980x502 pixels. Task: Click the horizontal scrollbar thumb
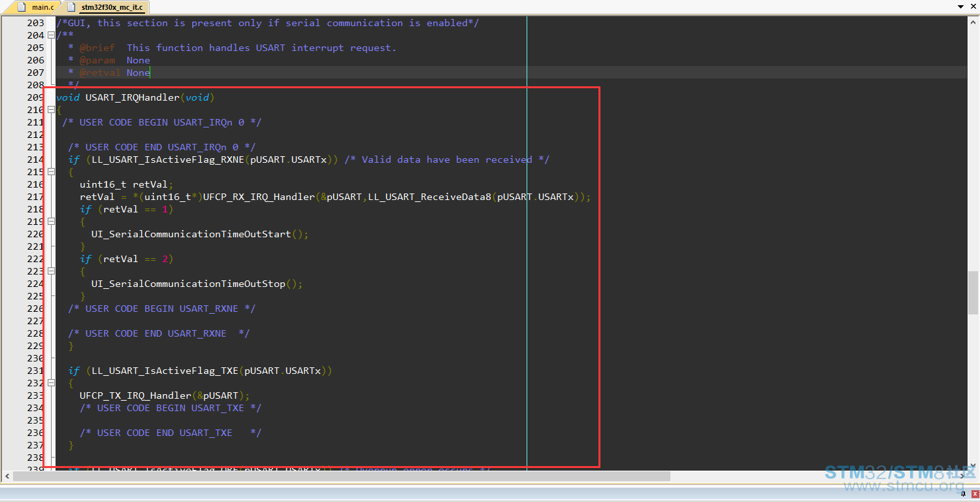click(341, 476)
